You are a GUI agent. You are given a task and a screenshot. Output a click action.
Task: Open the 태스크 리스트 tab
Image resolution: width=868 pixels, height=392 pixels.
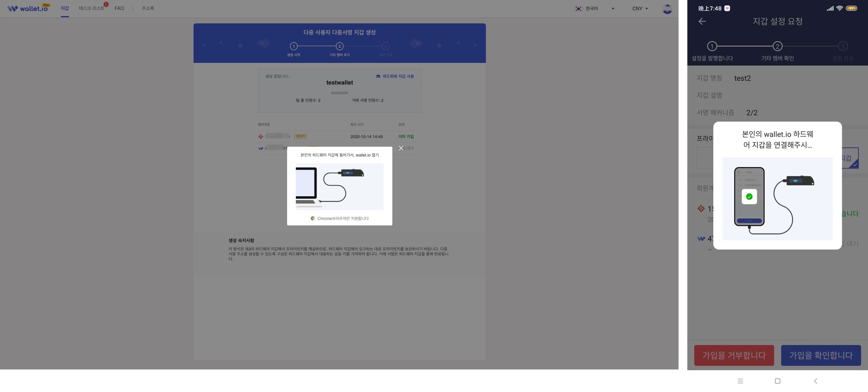coord(91,8)
